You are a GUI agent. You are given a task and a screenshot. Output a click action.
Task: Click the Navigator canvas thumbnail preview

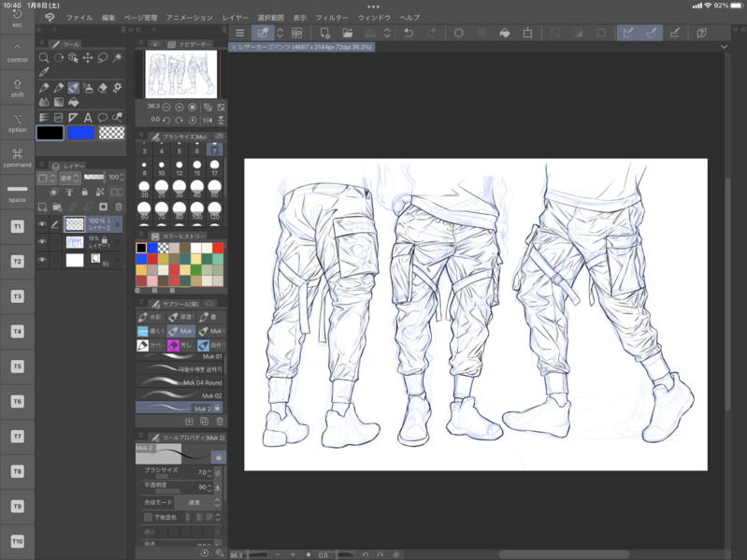click(181, 74)
